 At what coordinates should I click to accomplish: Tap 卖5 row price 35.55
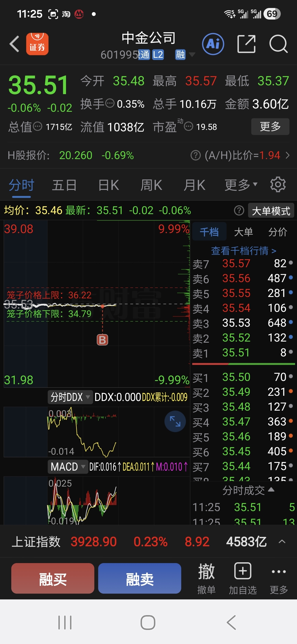(x=236, y=293)
